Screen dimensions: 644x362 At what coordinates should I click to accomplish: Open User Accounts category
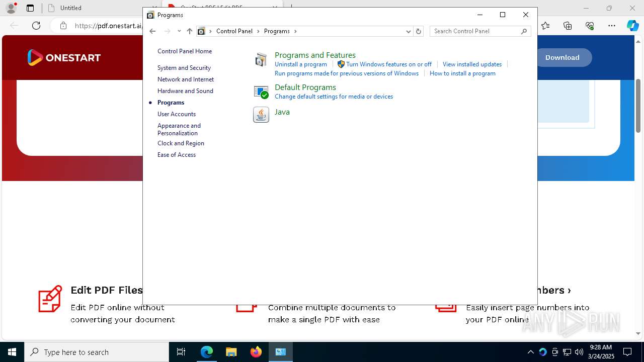pos(177,114)
